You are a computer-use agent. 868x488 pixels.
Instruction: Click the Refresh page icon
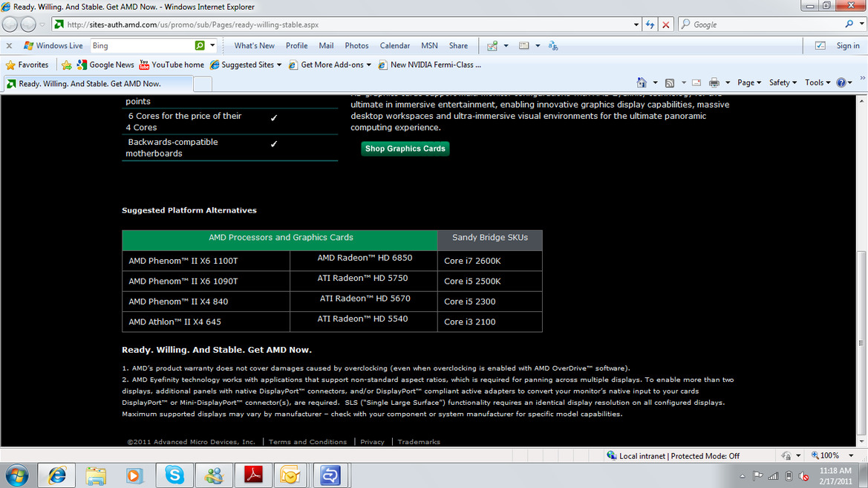coord(650,25)
